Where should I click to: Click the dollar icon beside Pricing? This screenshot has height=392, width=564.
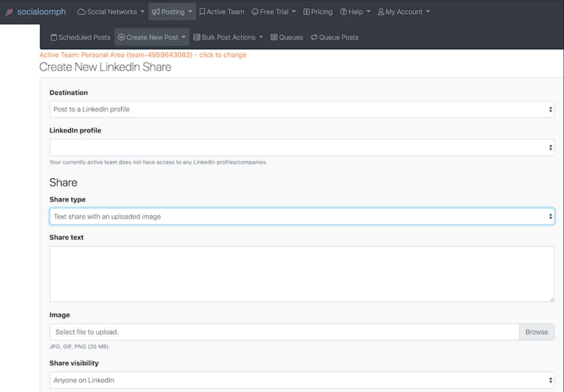coord(306,12)
